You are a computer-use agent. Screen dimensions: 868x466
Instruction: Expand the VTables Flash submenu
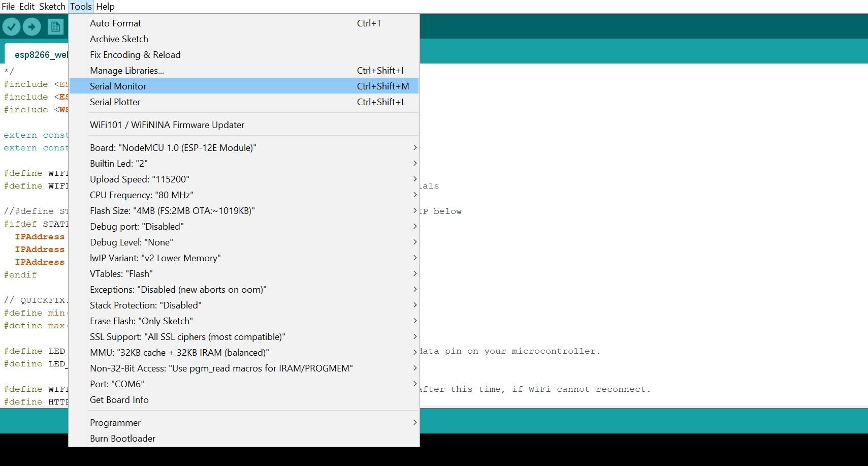[244, 274]
